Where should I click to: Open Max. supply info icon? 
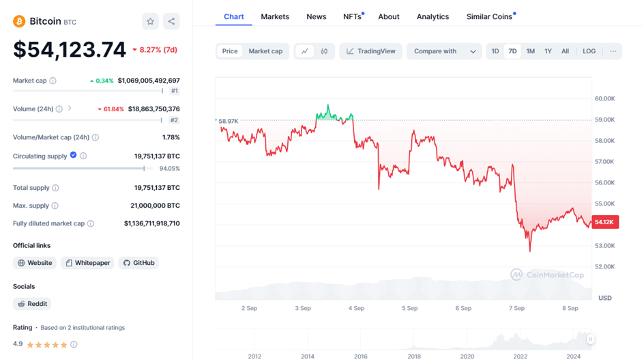pos(55,206)
